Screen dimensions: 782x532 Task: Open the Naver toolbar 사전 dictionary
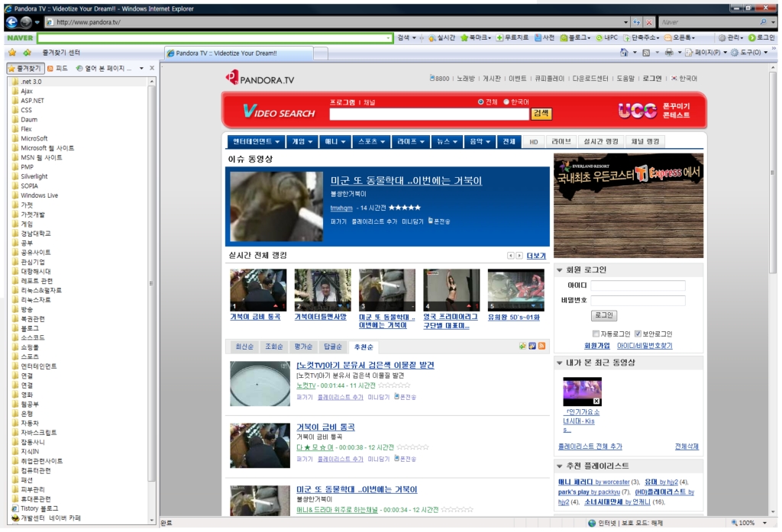click(x=544, y=38)
